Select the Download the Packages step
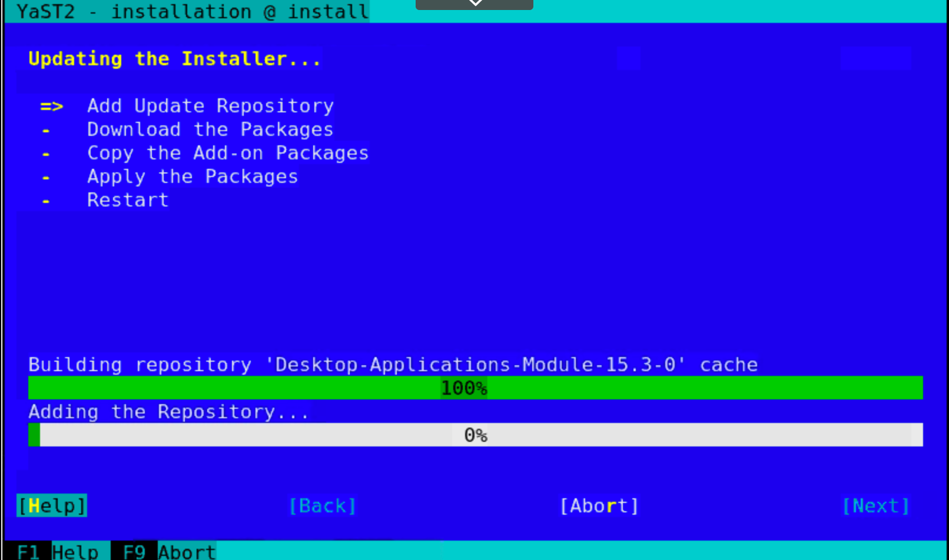The image size is (949, 560). click(210, 129)
